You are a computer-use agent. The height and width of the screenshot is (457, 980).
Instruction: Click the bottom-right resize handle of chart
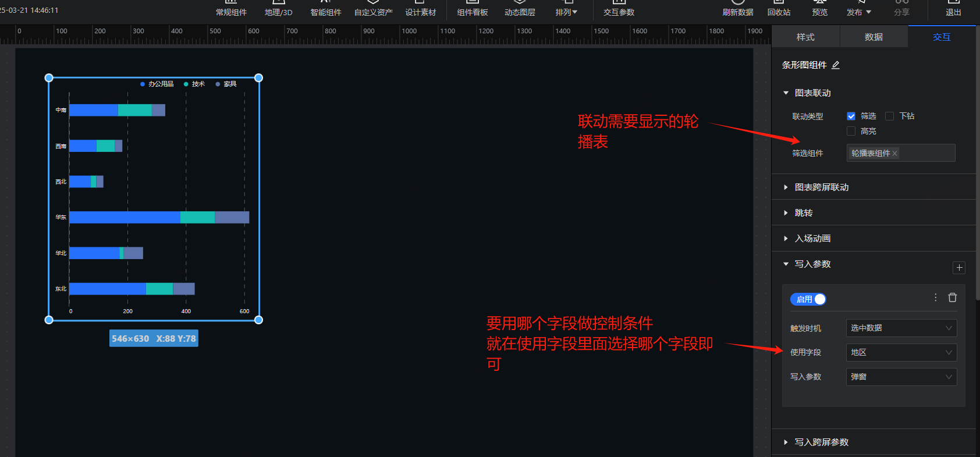coord(259,320)
